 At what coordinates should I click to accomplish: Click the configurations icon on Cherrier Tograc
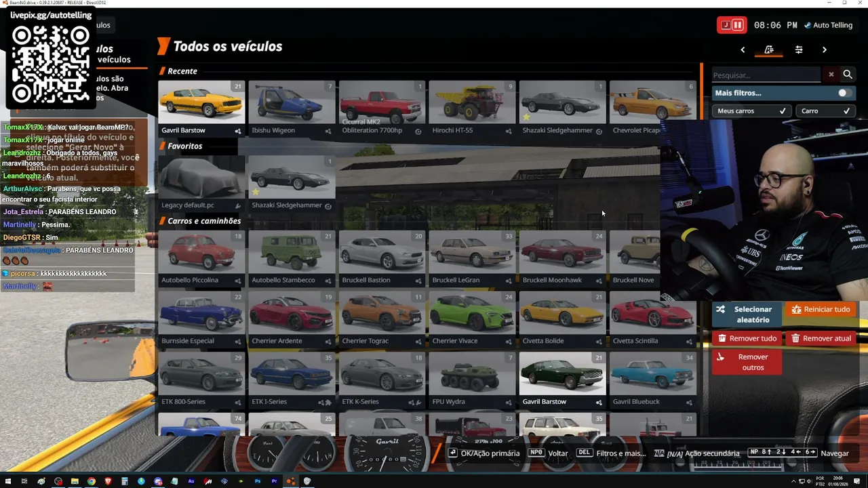(x=418, y=342)
